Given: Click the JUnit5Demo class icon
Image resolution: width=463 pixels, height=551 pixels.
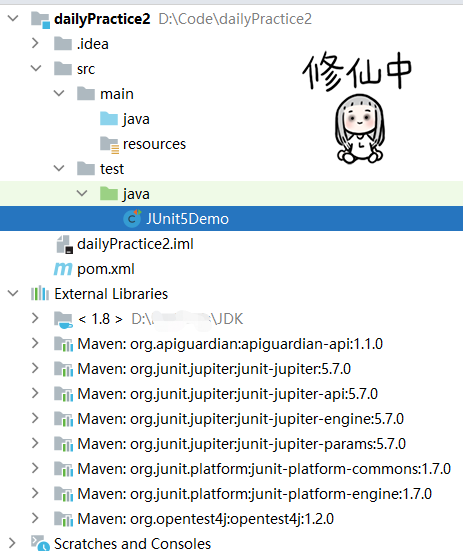Looking at the screenshot, I should click(132, 218).
